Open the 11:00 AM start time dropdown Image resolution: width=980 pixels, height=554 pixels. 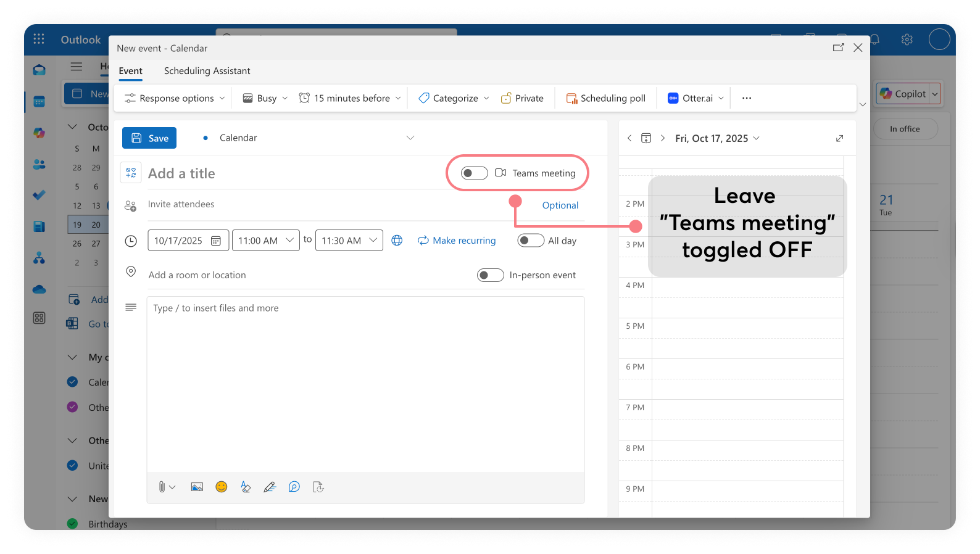pos(265,241)
